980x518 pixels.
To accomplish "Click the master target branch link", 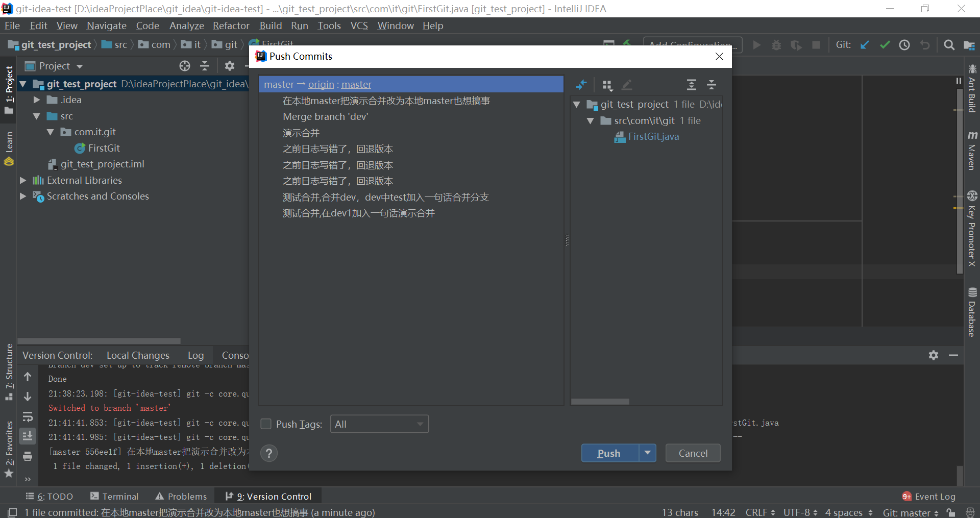I will point(356,85).
